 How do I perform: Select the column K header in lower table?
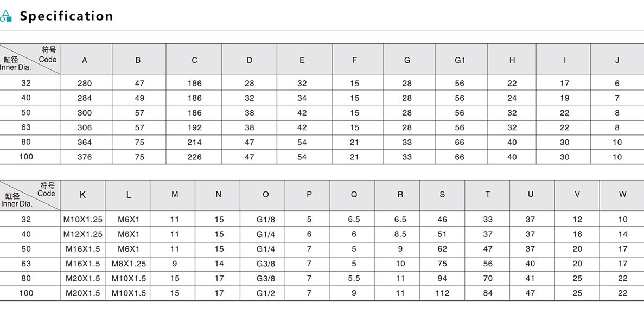pos(82,195)
